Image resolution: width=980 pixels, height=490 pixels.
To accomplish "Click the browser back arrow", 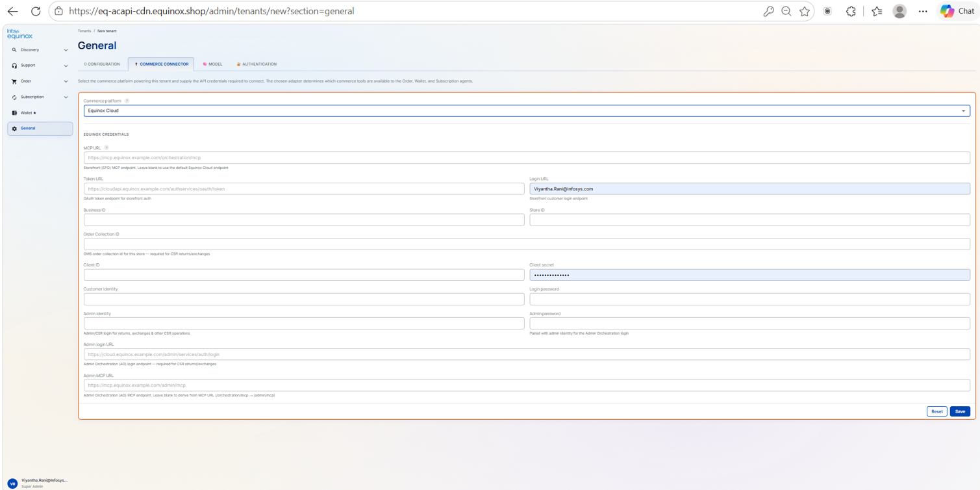I will tap(12, 11).
